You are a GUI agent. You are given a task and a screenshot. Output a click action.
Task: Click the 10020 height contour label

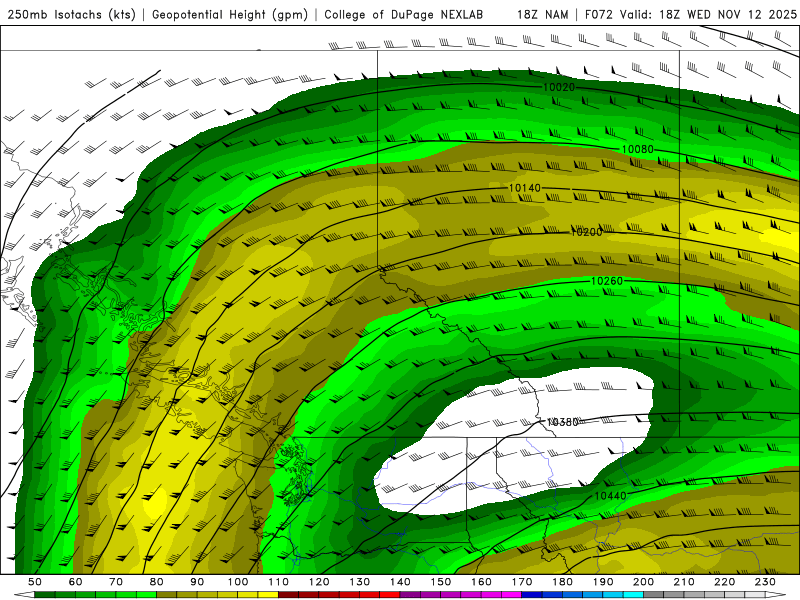[x=559, y=87]
